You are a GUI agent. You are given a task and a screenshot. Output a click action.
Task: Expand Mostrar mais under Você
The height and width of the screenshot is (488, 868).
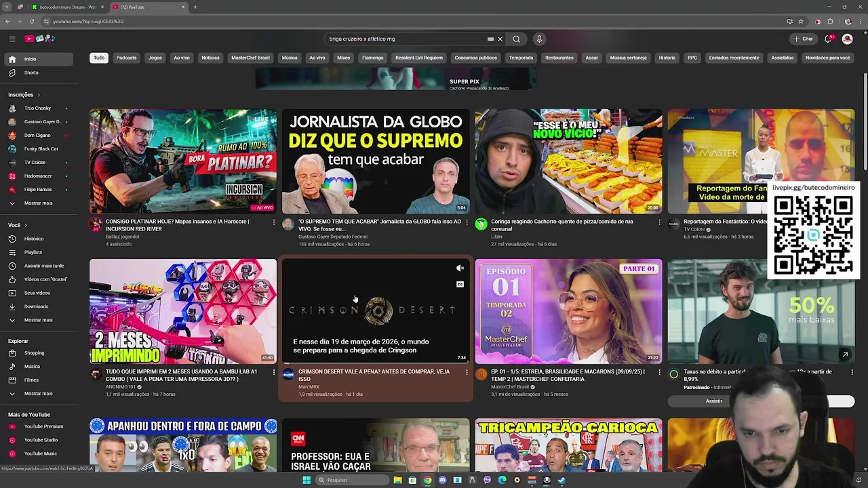(39, 320)
